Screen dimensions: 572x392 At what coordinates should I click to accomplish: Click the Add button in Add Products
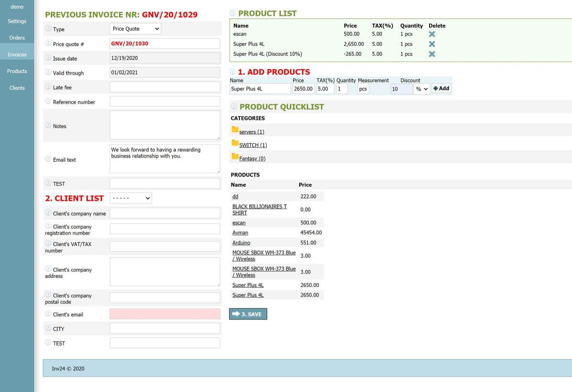tap(441, 88)
